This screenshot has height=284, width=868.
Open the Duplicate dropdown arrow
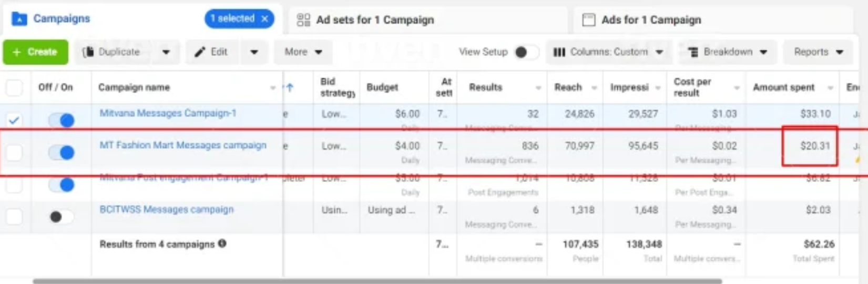coord(166,52)
